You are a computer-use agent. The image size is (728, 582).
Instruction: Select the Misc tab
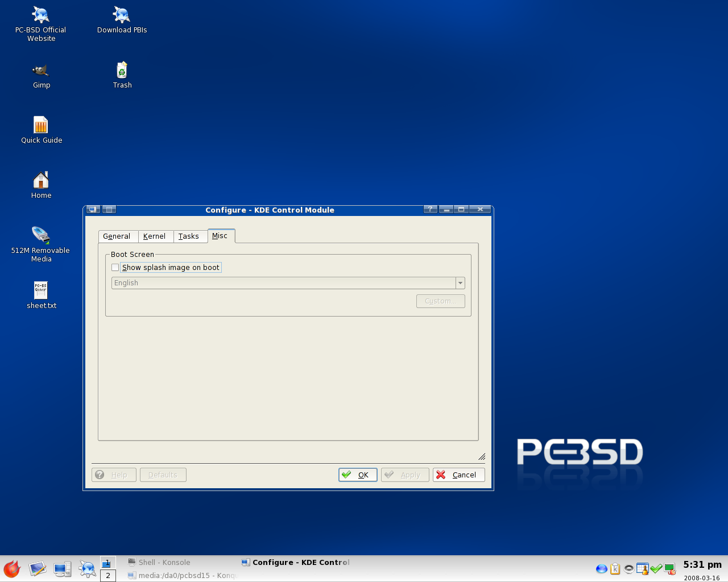point(221,236)
